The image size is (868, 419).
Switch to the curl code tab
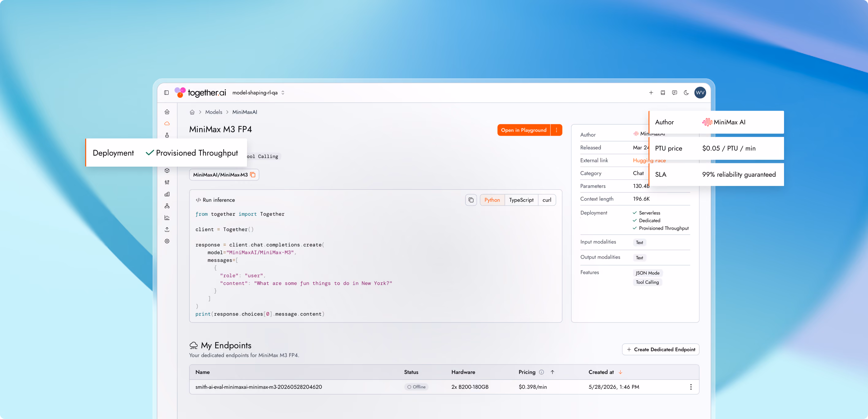point(547,200)
